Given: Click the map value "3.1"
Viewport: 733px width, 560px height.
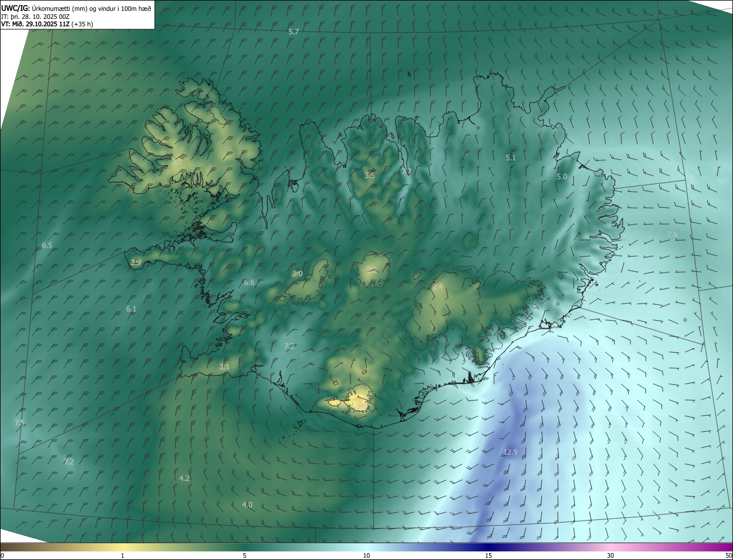Looking at the screenshot, I should coord(224,367).
